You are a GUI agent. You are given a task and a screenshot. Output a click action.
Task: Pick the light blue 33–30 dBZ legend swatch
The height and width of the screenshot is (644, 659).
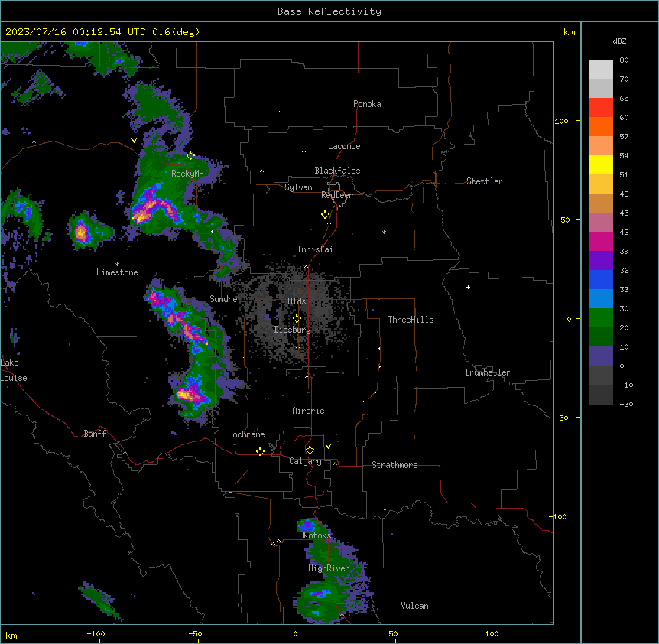click(601, 299)
